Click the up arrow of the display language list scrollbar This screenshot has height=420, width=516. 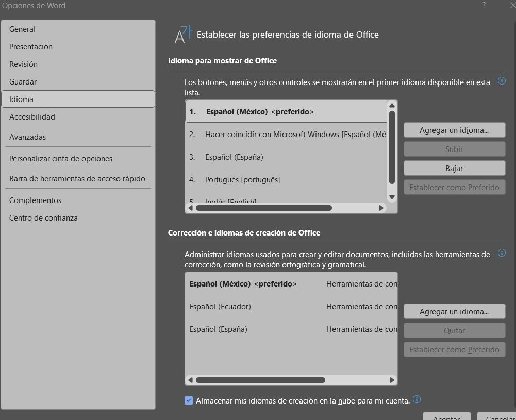tap(392, 105)
